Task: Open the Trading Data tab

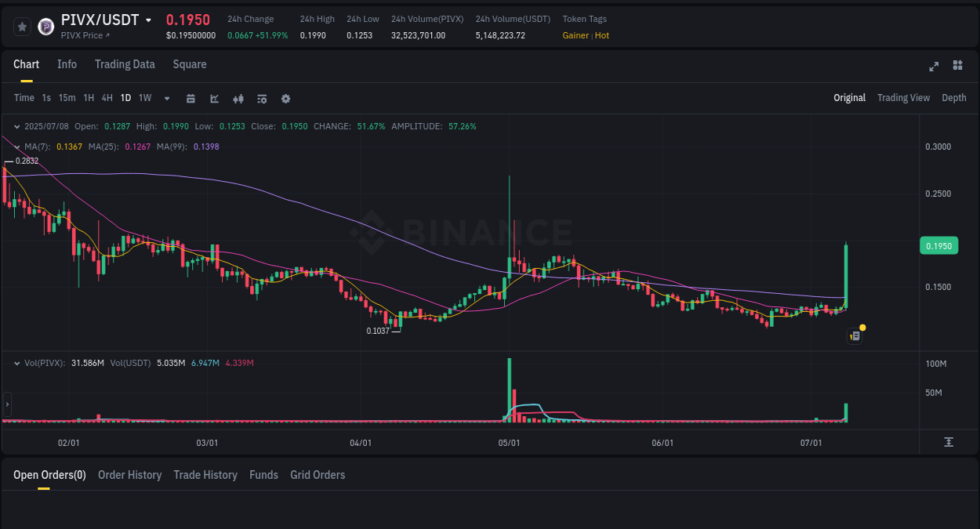Action: (x=125, y=64)
